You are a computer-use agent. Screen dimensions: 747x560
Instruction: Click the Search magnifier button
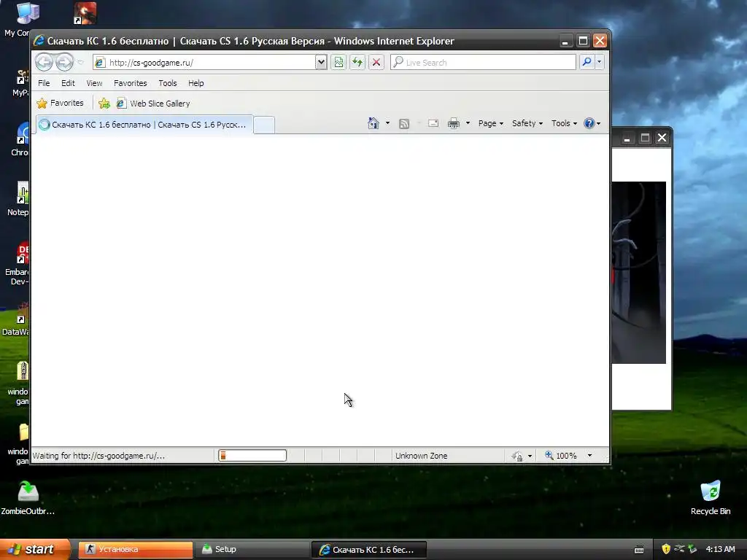[587, 62]
